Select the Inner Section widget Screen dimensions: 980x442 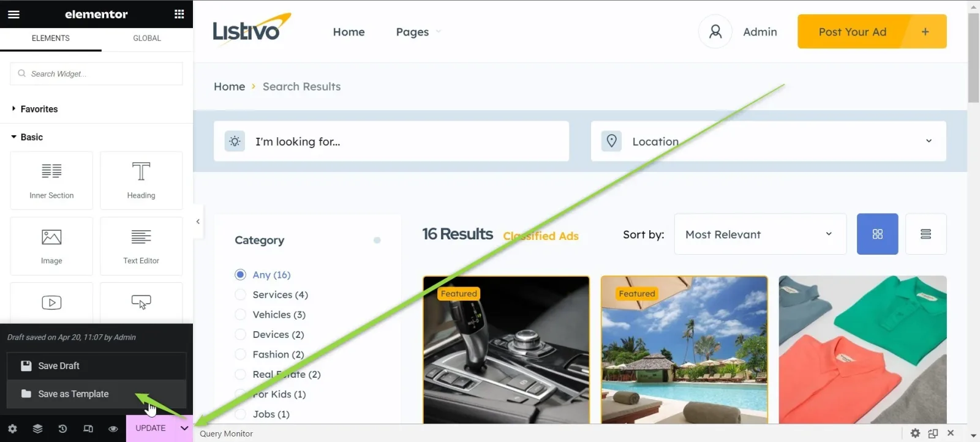click(51, 181)
